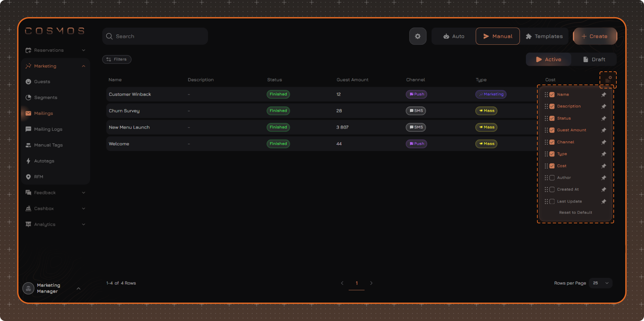Open Mailing Logs in the sidebar
Viewport: 644px width, 321px height.
(48, 129)
